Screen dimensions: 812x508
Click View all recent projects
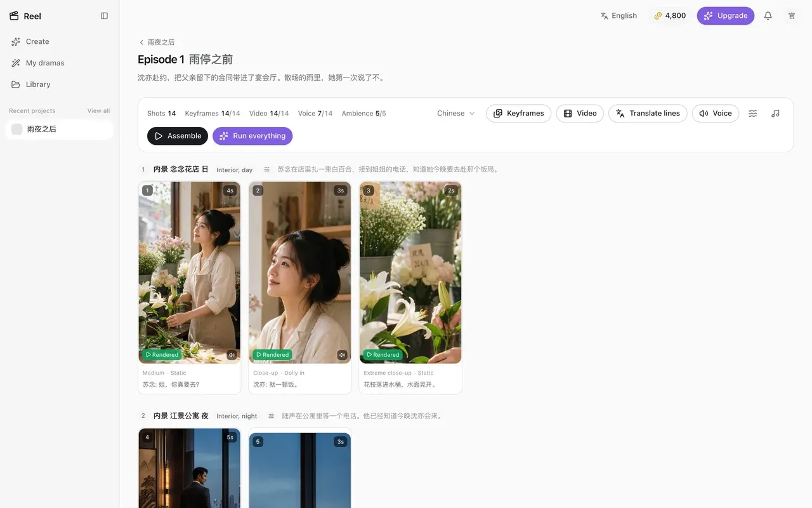(x=98, y=110)
